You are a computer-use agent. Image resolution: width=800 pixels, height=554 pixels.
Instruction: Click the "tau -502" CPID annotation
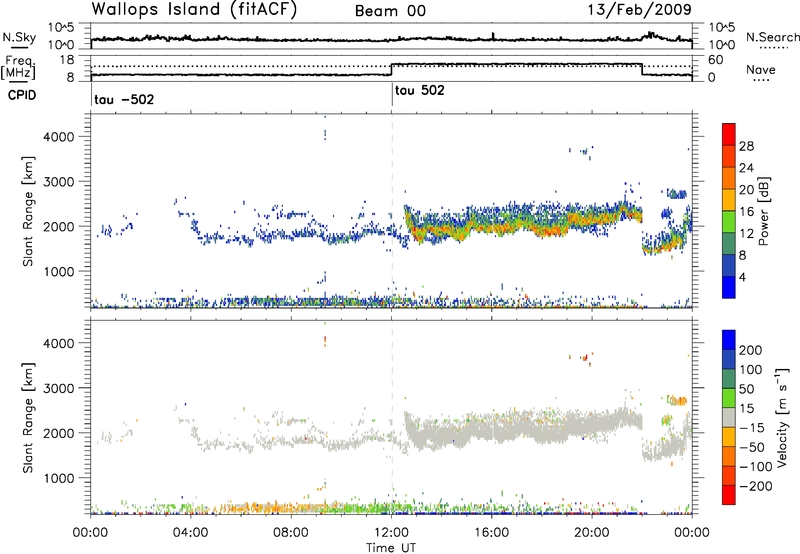[124, 99]
